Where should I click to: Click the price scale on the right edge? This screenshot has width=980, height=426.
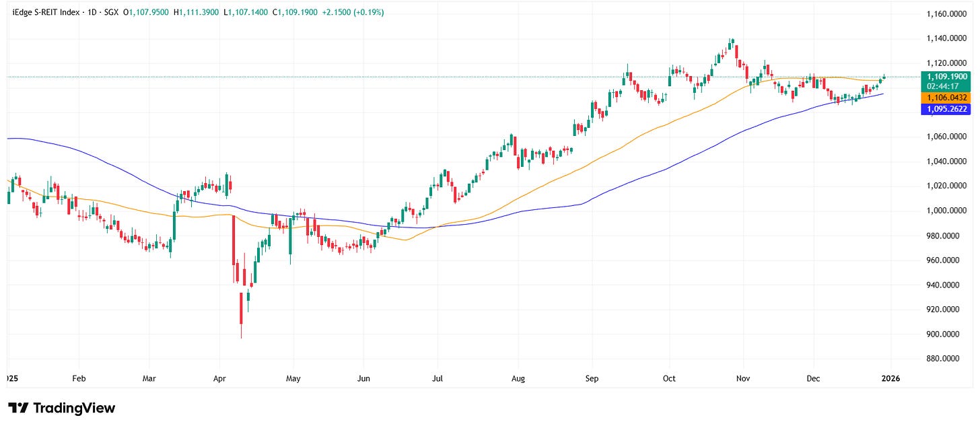click(x=946, y=202)
